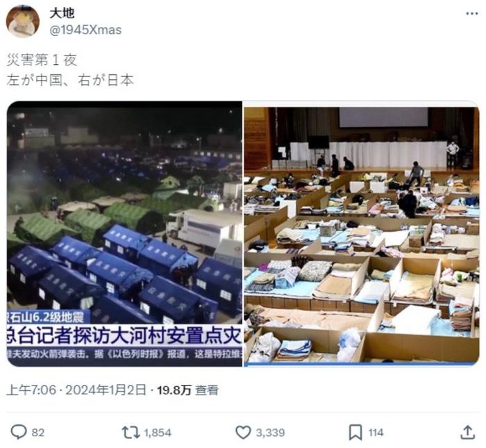This screenshot has width=486, height=448.
Task: Click the news headline caption in left photo
Action: tap(124, 335)
